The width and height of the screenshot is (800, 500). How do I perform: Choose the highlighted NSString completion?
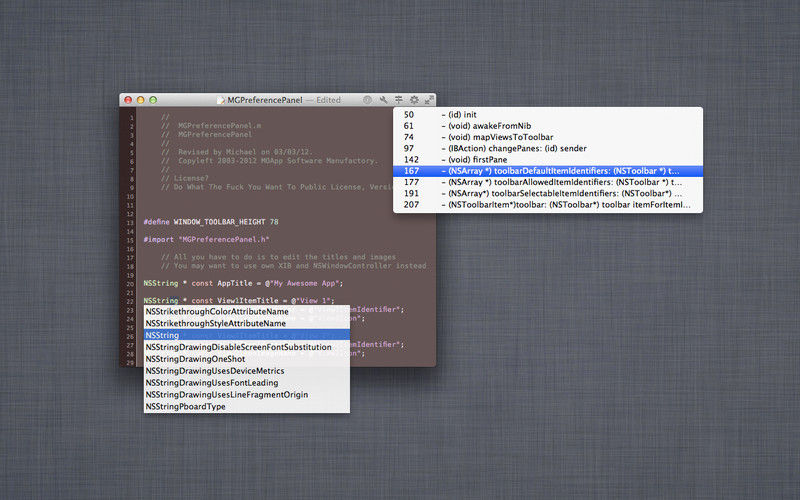pos(163,335)
